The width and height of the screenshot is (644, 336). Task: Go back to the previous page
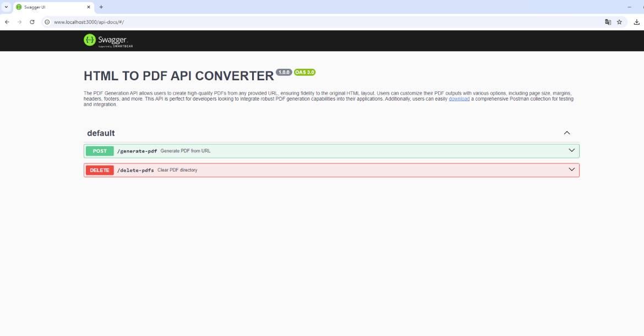tap(7, 22)
